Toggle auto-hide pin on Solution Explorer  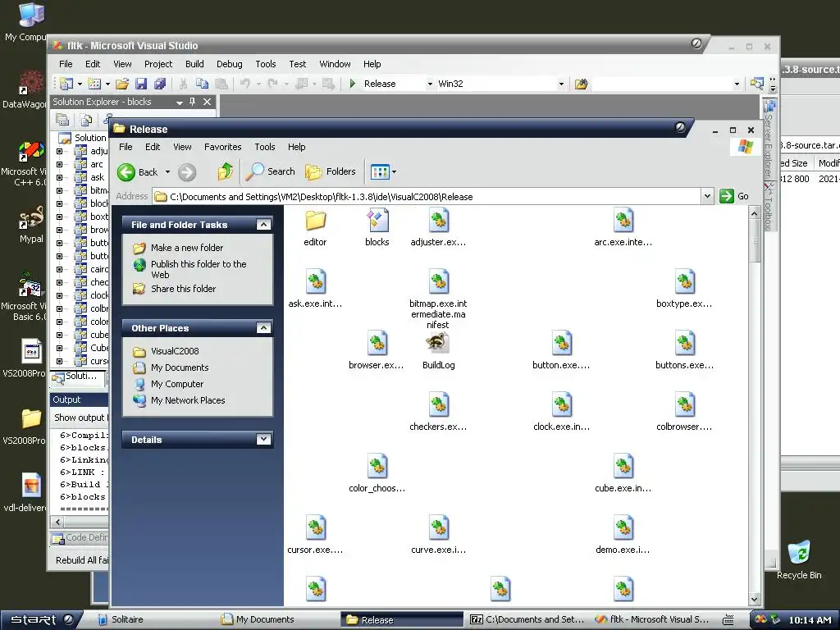pyautogui.click(x=192, y=102)
